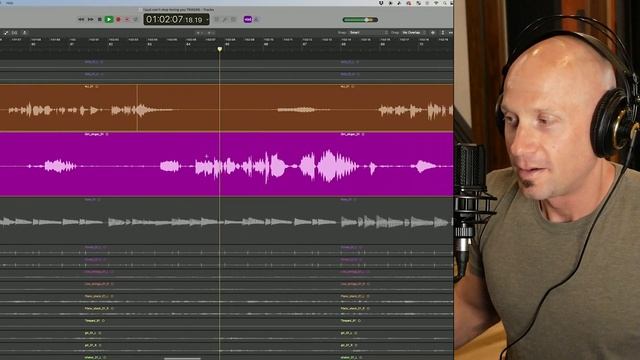Open the Drag mode dropdown

414,33
